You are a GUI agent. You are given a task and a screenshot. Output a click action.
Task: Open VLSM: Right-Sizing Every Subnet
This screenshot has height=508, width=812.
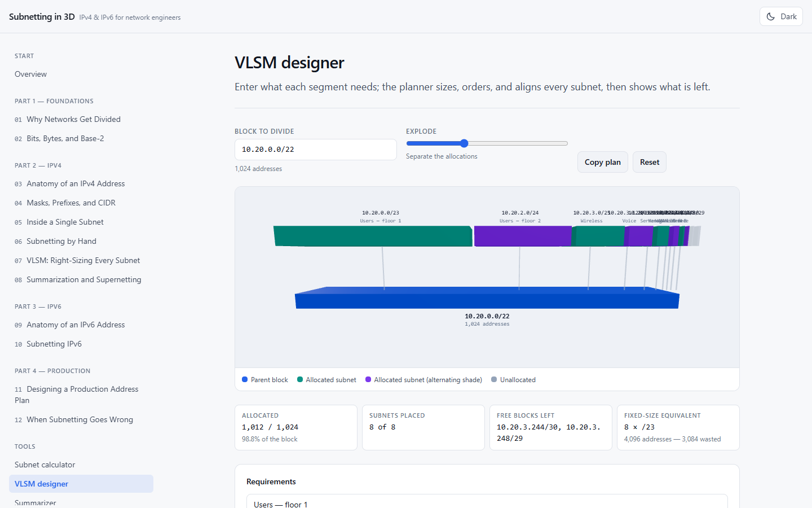coord(81,260)
